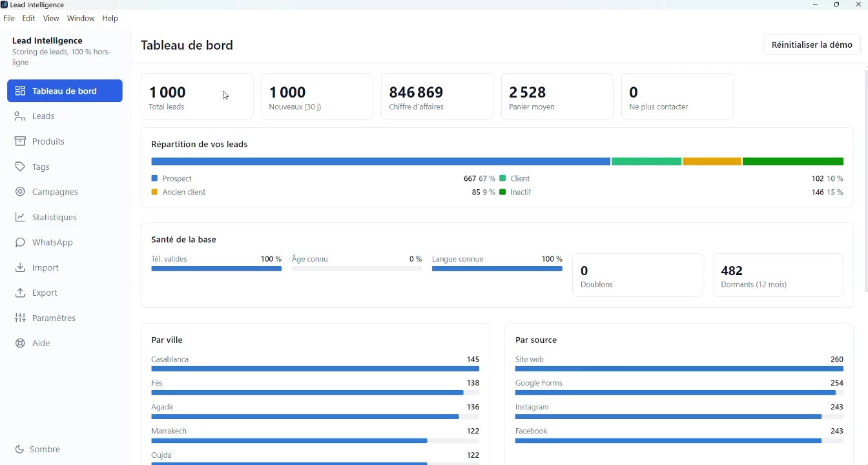
Task: Click the Tableau de bord page title
Action: pyautogui.click(x=187, y=45)
